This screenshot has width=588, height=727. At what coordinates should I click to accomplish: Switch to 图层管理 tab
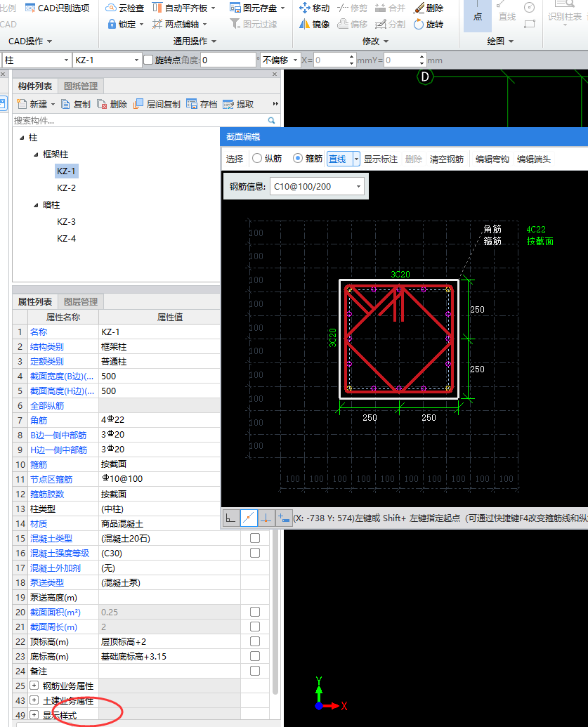pyautogui.click(x=81, y=302)
